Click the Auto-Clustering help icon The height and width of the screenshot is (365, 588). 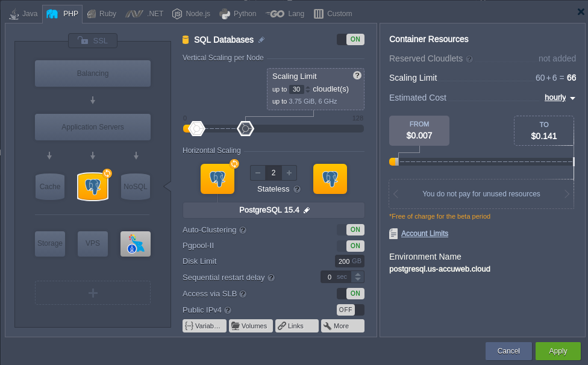[x=243, y=230]
